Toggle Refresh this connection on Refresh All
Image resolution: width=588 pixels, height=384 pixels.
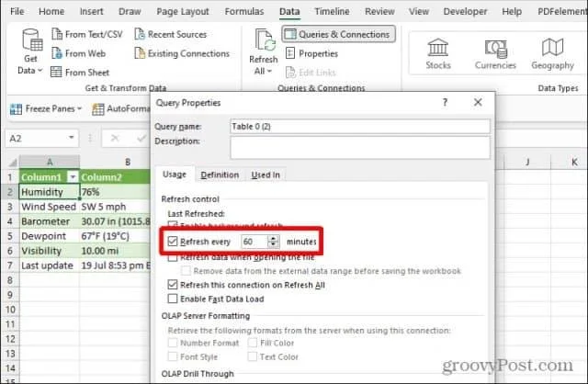coord(172,285)
